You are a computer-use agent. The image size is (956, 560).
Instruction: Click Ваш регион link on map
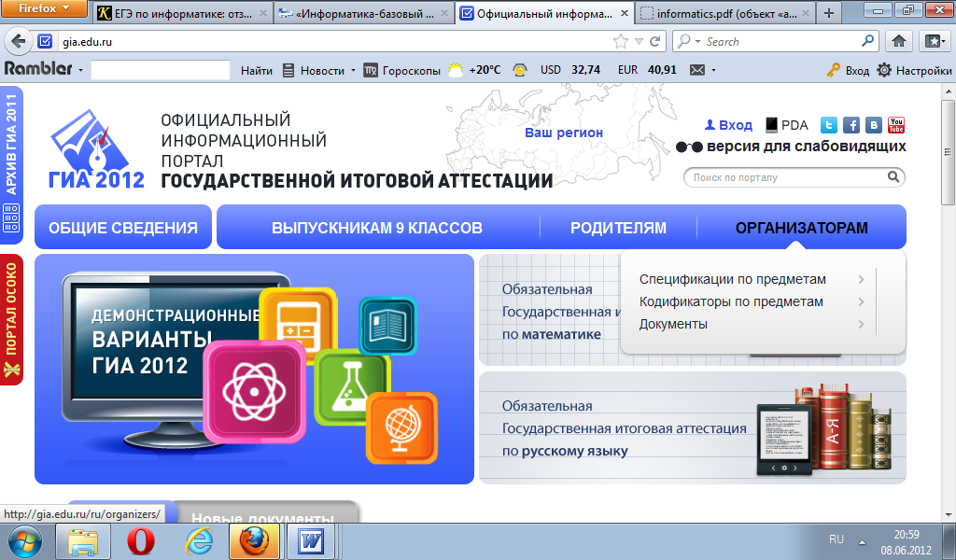564,133
